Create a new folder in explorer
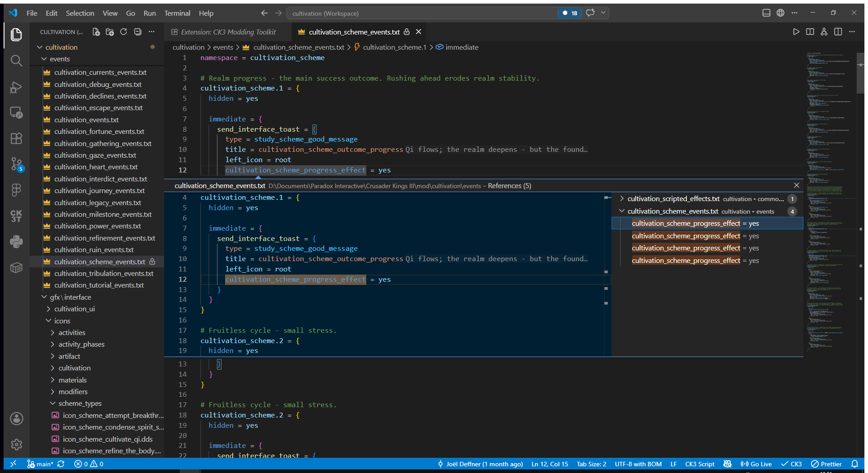 coord(110,32)
